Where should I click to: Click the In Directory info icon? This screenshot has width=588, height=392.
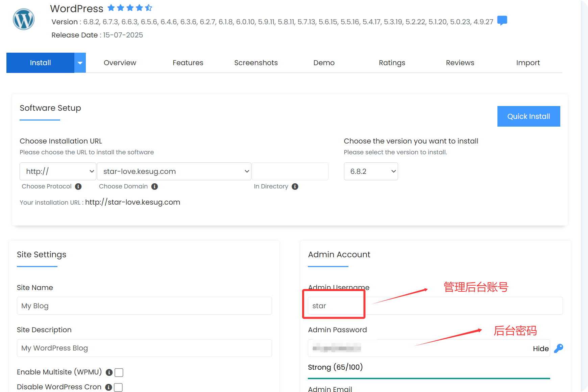tap(295, 187)
